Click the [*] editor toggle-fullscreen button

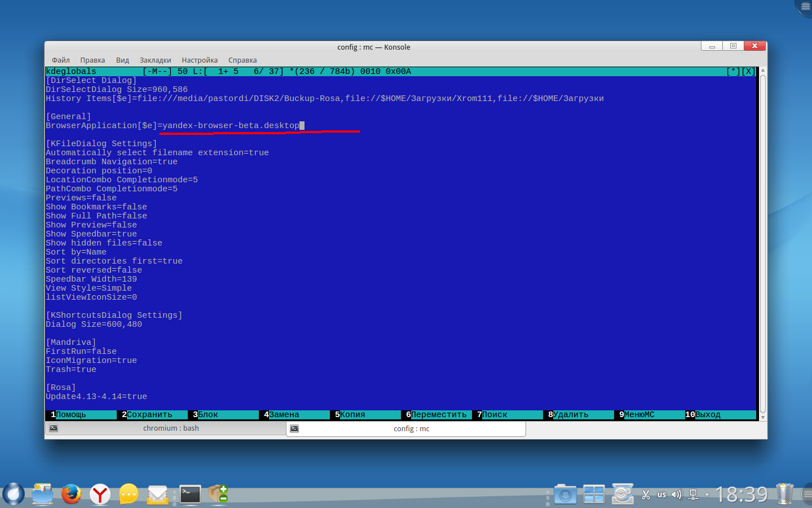[x=733, y=72]
